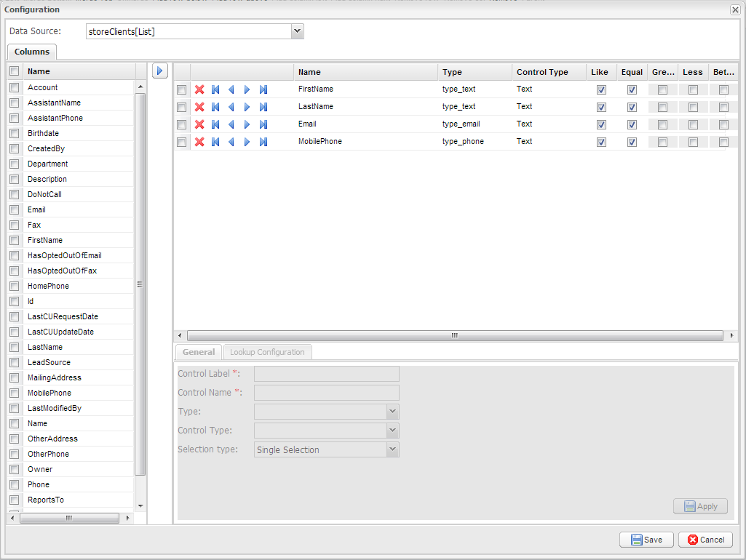The height and width of the screenshot is (560, 746).
Task: Click grid horizontal scrollbar right arrow
Action: [x=731, y=335]
